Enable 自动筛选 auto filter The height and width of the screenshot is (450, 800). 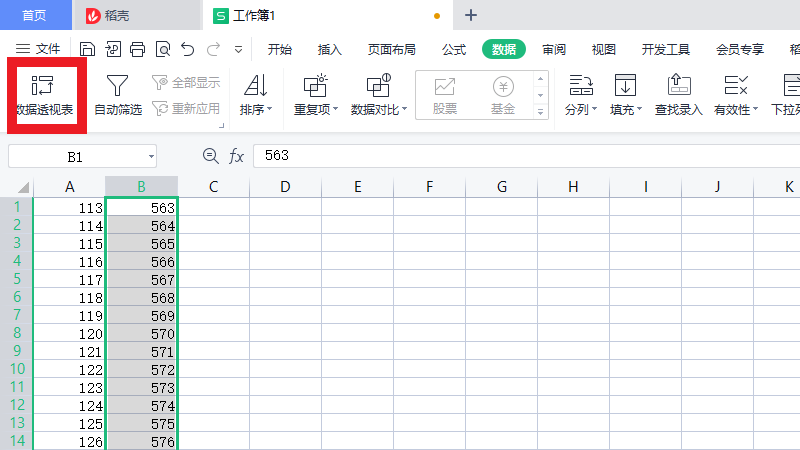pos(117,95)
